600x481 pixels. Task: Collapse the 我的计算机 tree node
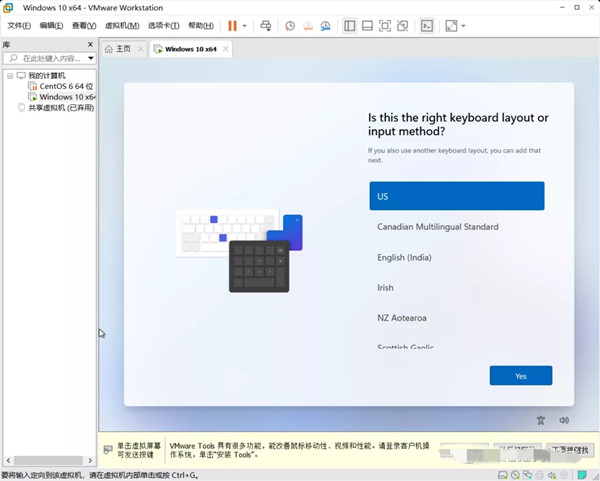(x=10, y=76)
